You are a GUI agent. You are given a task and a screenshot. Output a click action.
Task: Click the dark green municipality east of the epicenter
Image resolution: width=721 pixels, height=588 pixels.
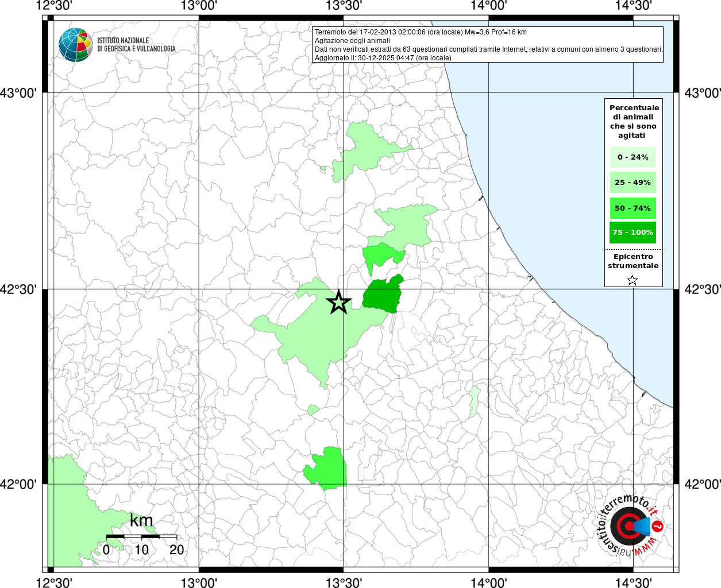(382, 296)
